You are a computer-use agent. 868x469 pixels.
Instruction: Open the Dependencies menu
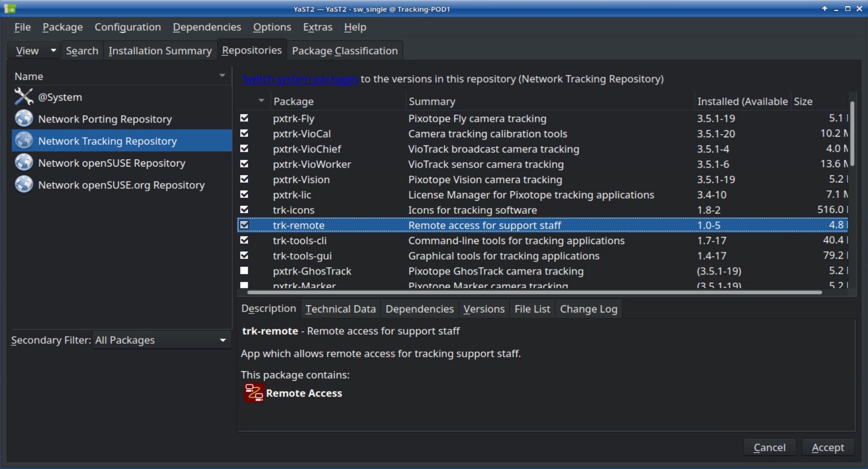[207, 27]
